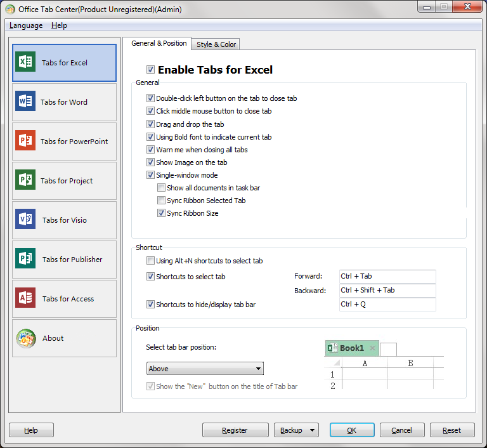The width and height of the screenshot is (487, 448).
Task: Select the Tabs for Excel icon
Action: point(25,62)
